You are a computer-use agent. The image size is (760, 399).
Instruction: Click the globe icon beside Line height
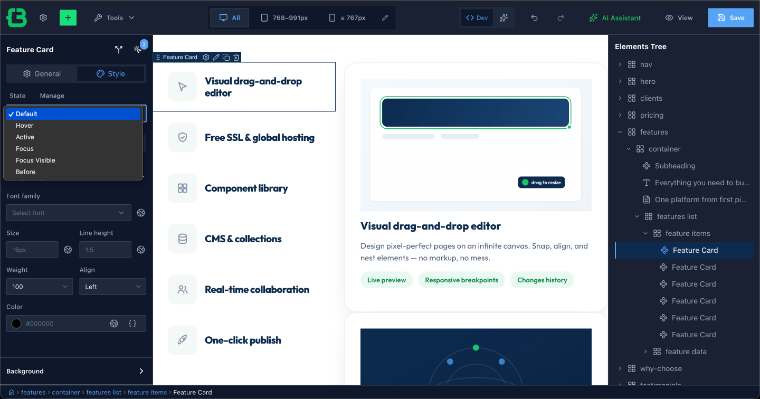pos(141,250)
